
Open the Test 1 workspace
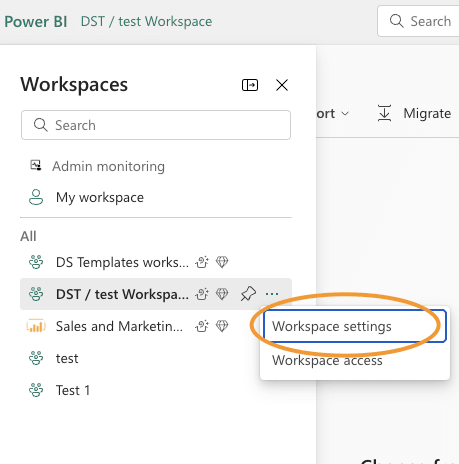pyautogui.click(x=73, y=390)
